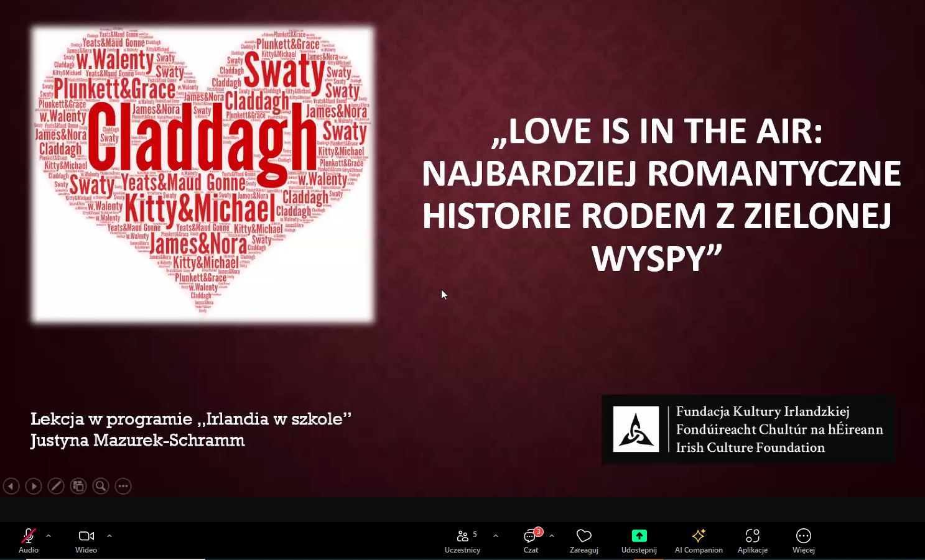The width and height of the screenshot is (925, 560).
Task: Unmute the microphone via Audio button
Action: 28,536
